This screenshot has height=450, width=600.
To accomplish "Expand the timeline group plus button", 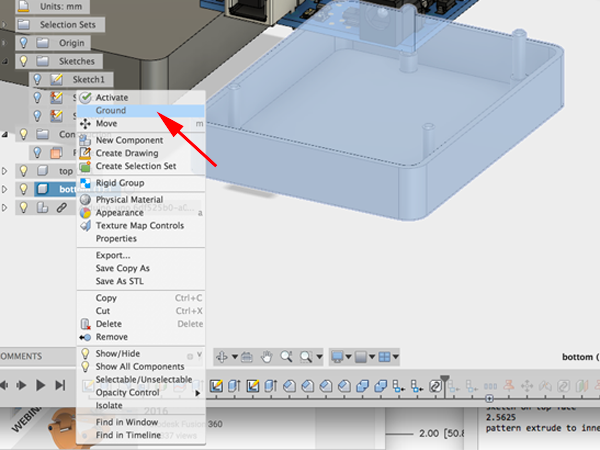I will coord(489,399).
